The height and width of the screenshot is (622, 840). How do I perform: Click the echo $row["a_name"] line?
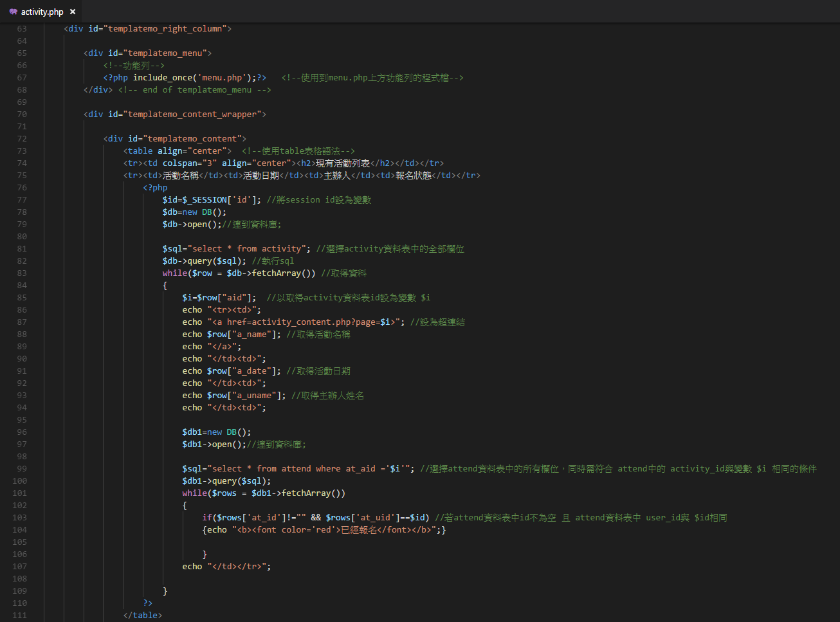click(x=232, y=334)
